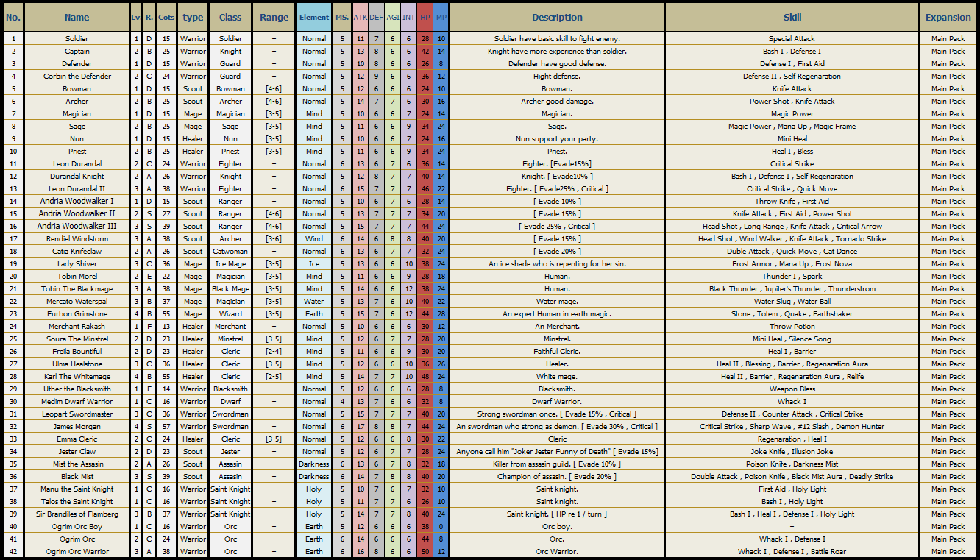Select the Range column header
The width and height of the screenshot is (980, 560).
click(274, 18)
